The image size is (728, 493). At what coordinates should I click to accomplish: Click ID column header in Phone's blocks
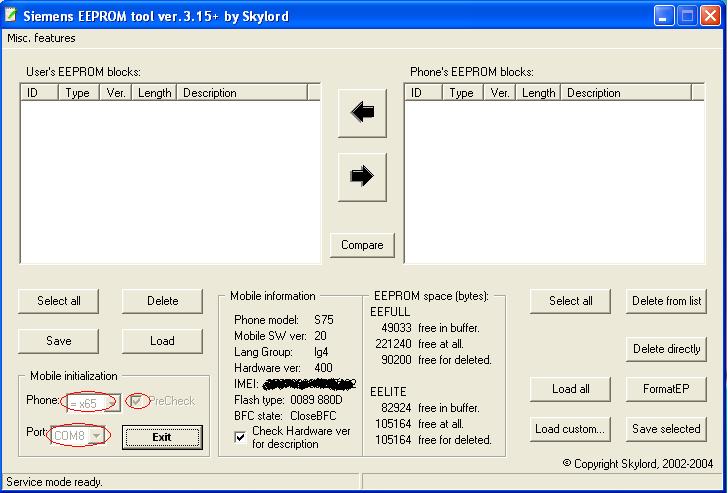[423, 93]
